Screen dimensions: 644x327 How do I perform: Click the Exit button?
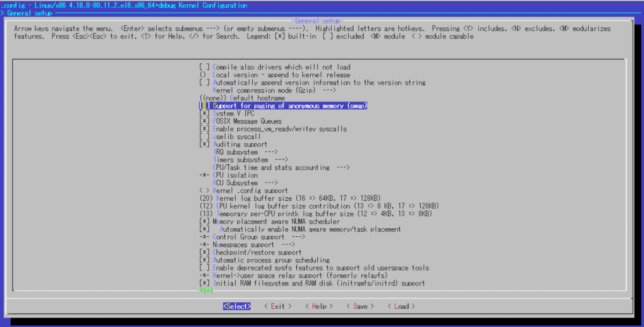click(x=277, y=307)
